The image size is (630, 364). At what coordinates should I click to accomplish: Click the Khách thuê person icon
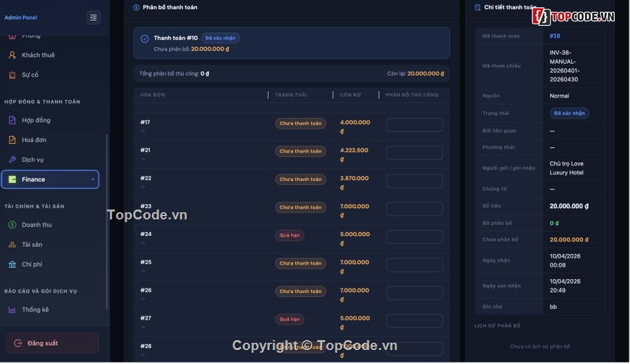[x=13, y=55]
